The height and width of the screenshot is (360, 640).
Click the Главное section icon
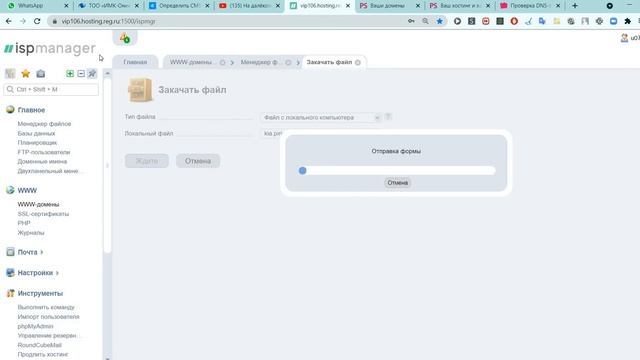[10, 109]
